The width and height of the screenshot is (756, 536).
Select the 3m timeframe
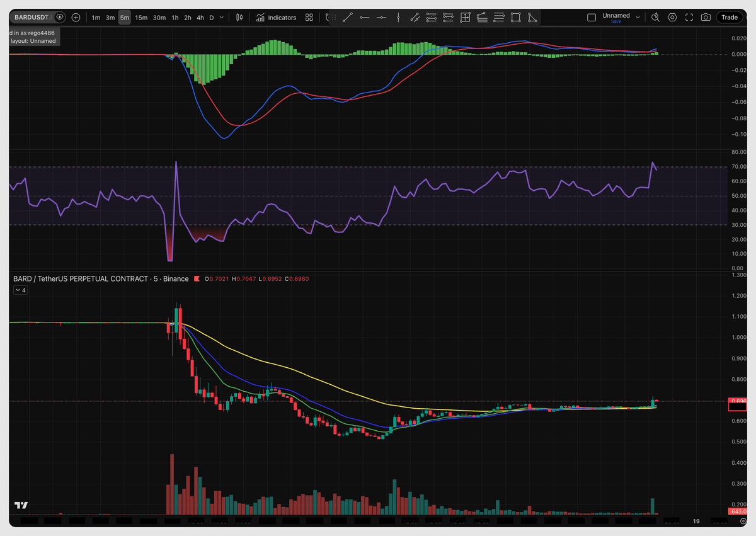click(x=110, y=18)
